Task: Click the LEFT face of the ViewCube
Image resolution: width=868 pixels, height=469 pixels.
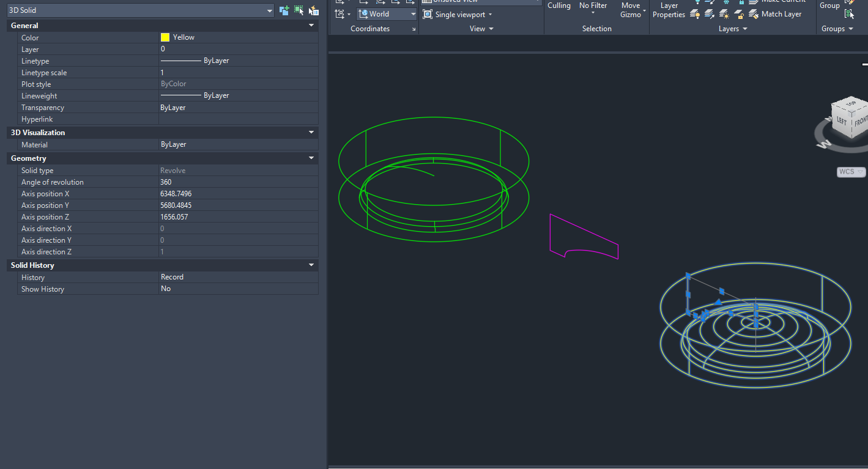Action: coord(842,121)
